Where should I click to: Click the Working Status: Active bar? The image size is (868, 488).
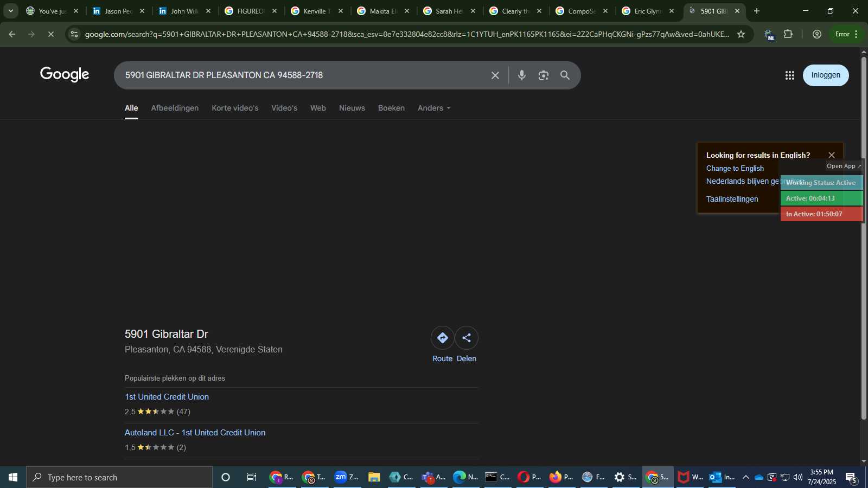tap(821, 183)
